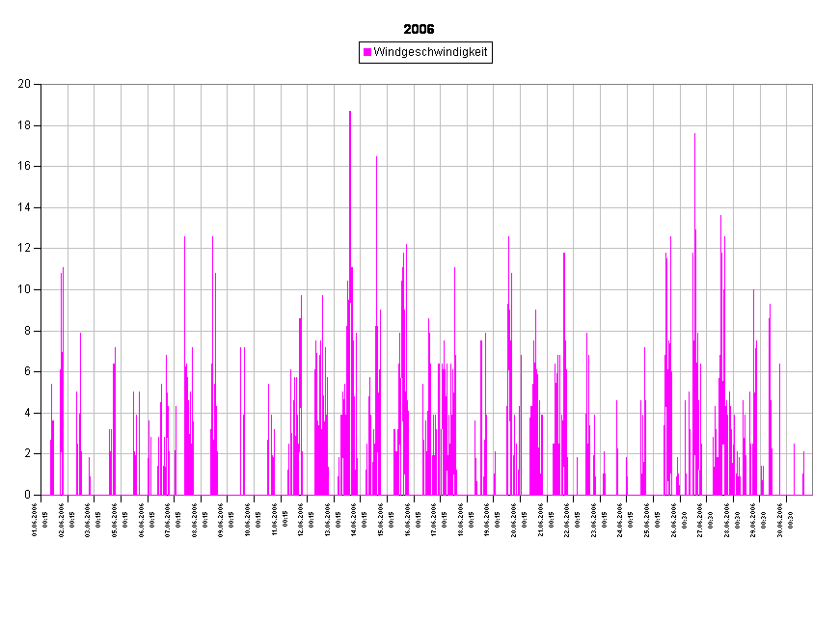Viewport: 840px width, 622px height.
Task: Click the left vertical edge of plot area
Action: click(x=41, y=289)
